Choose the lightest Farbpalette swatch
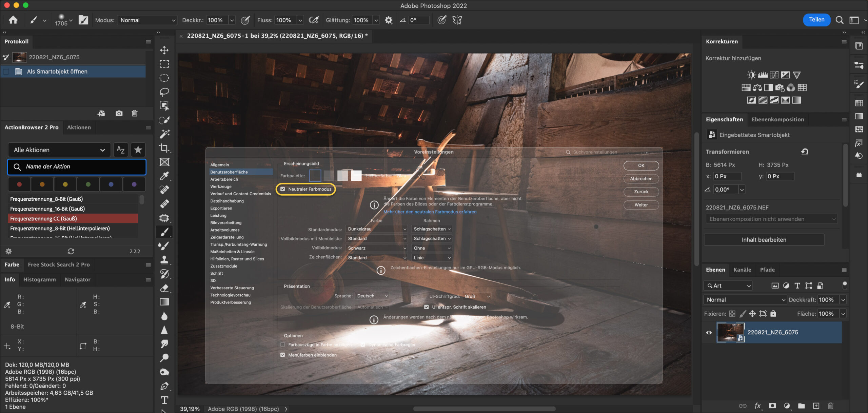Image resolution: width=868 pixels, height=413 pixels. pos(356,176)
